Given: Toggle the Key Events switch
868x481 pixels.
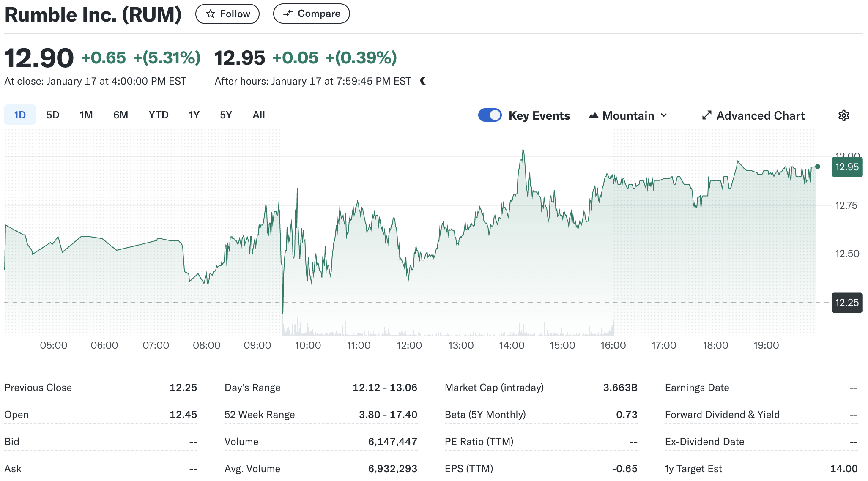Looking at the screenshot, I should [490, 115].
